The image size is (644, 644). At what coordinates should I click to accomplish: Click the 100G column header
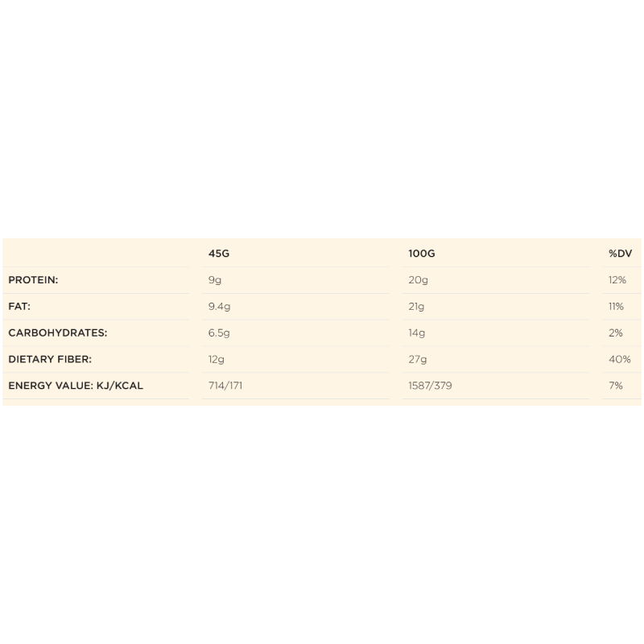pos(421,254)
